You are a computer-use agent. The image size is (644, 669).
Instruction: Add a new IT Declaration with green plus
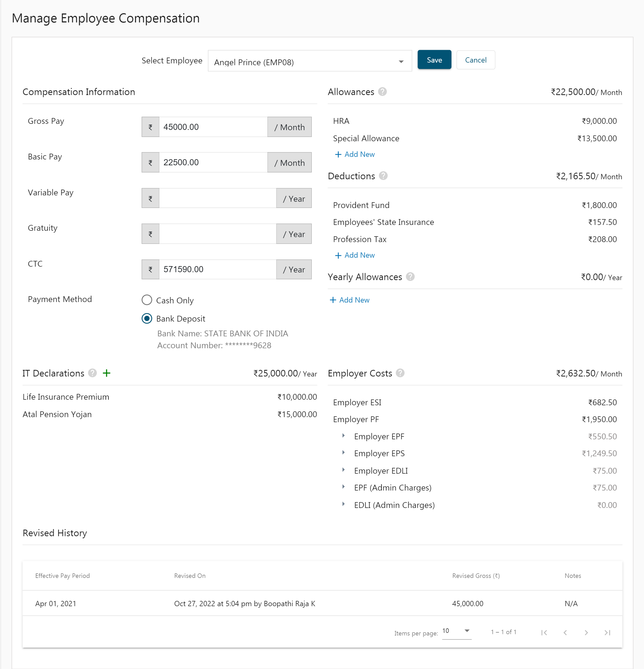pyautogui.click(x=107, y=373)
